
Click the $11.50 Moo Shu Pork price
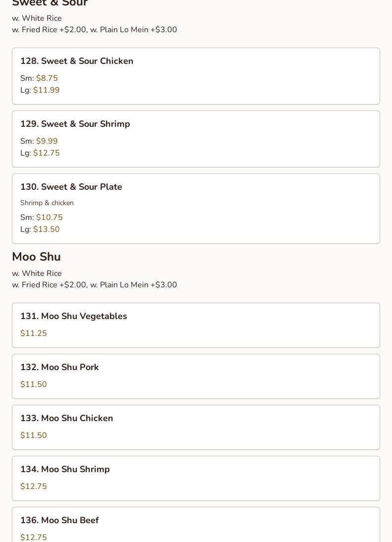[34, 384]
